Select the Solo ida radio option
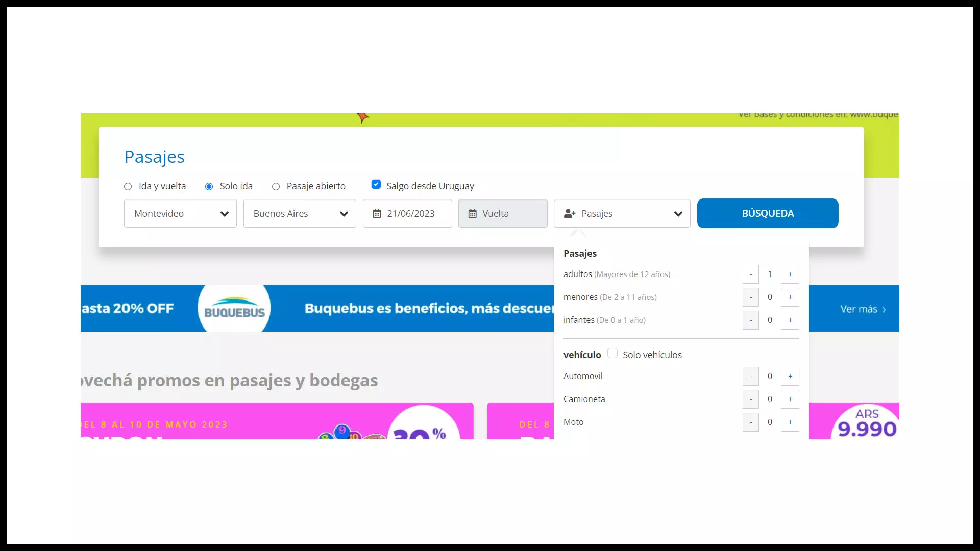This screenshot has height=551, width=980. [209, 186]
